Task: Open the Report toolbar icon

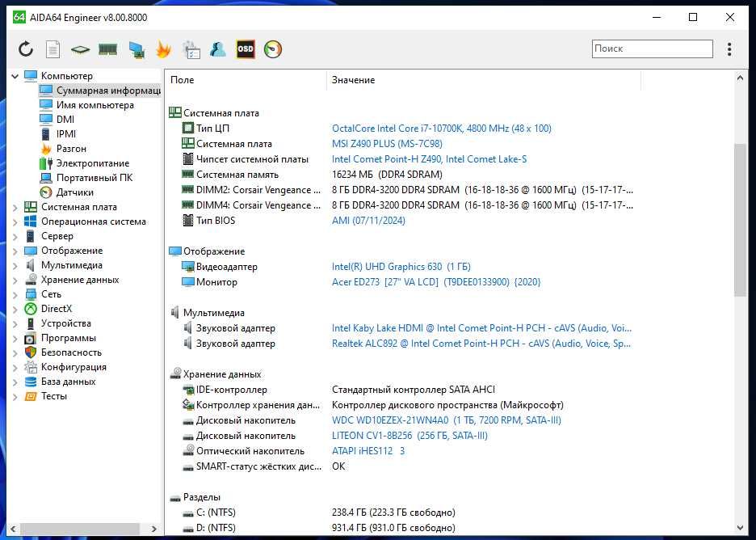Action: pos(52,49)
